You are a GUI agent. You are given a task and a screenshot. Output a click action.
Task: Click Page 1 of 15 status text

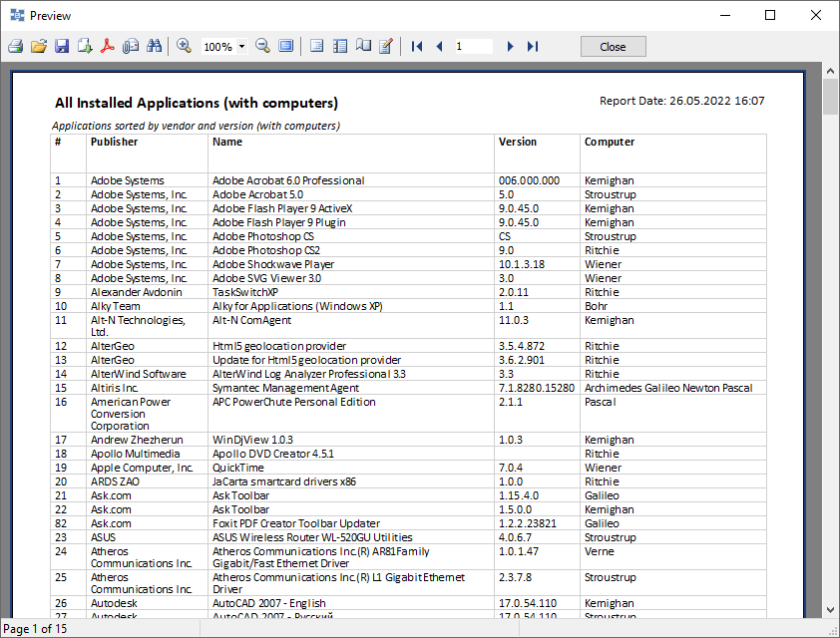(x=35, y=629)
